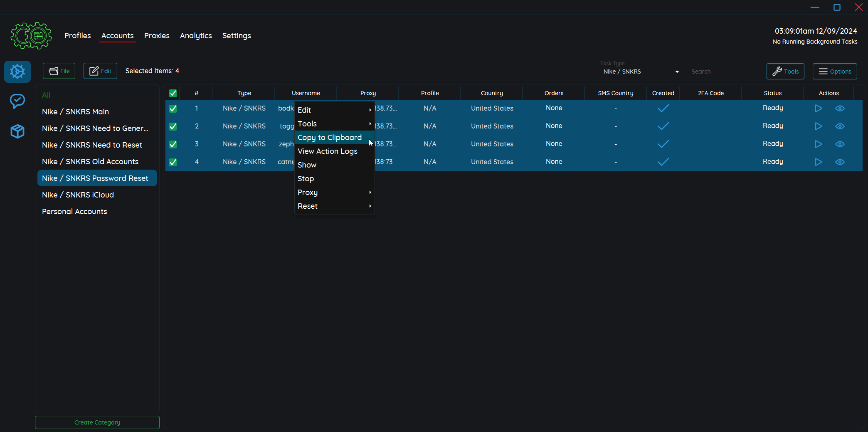The image size is (868, 432).
Task: Switch to the Proxies tab
Action: (157, 36)
